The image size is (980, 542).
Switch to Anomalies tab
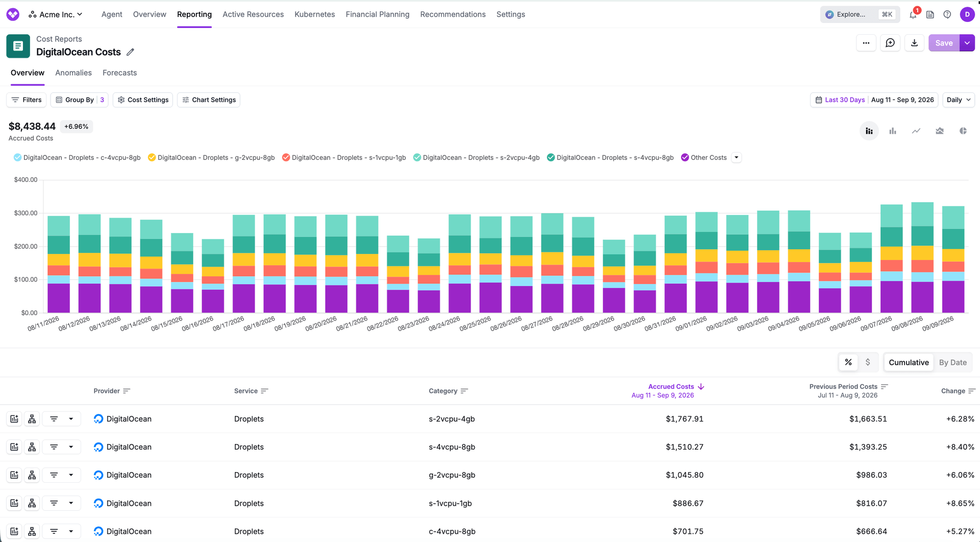[73, 73]
